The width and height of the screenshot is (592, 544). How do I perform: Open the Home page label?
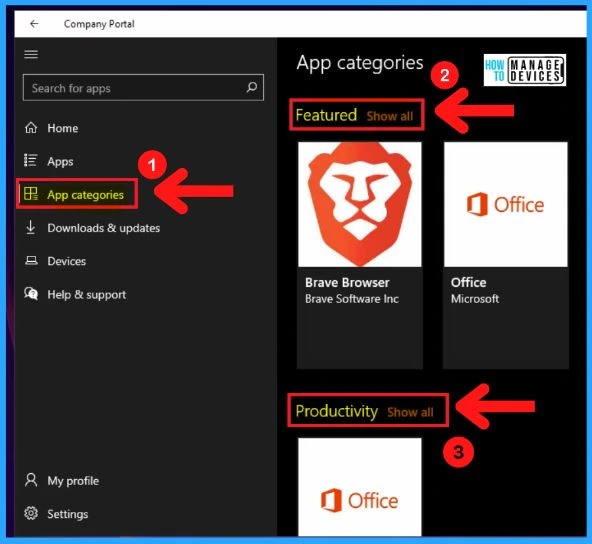coord(63,128)
